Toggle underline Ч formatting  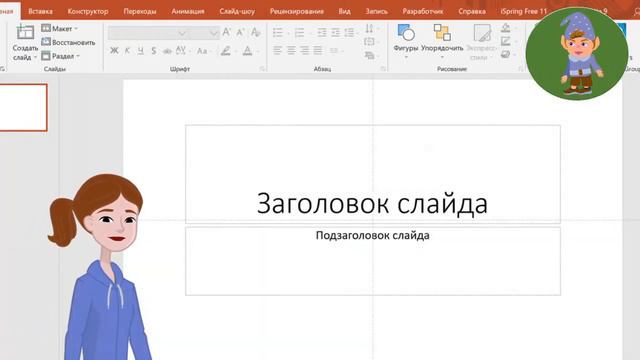(140, 51)
